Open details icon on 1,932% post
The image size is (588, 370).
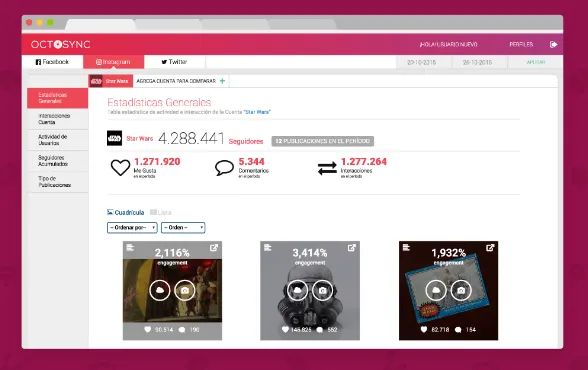click(406, 247)
